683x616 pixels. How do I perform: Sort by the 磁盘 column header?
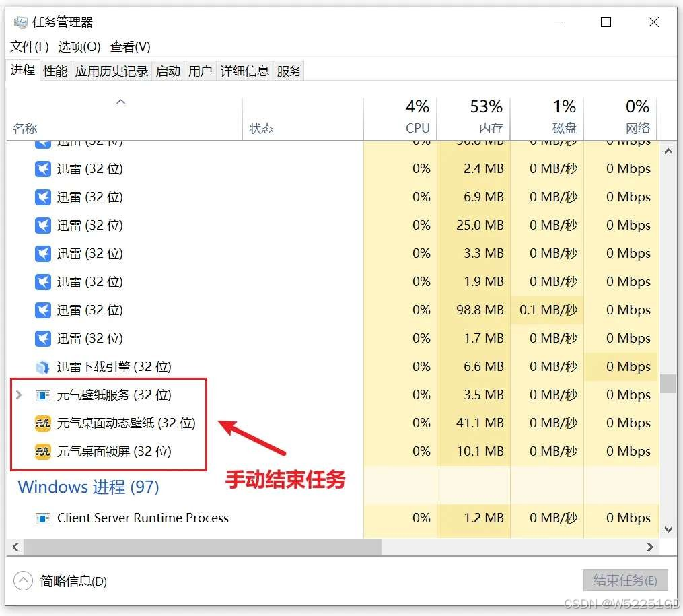(x=546, y=118)
